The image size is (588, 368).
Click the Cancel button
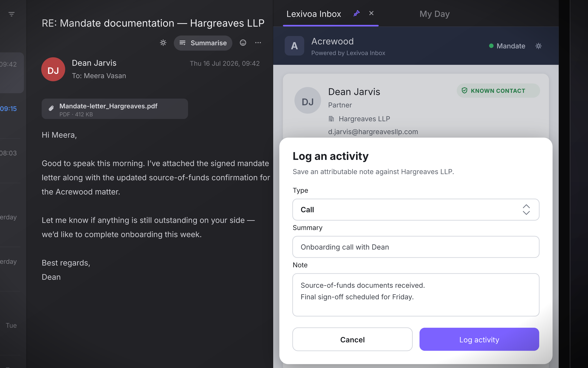tap(352, 339)
